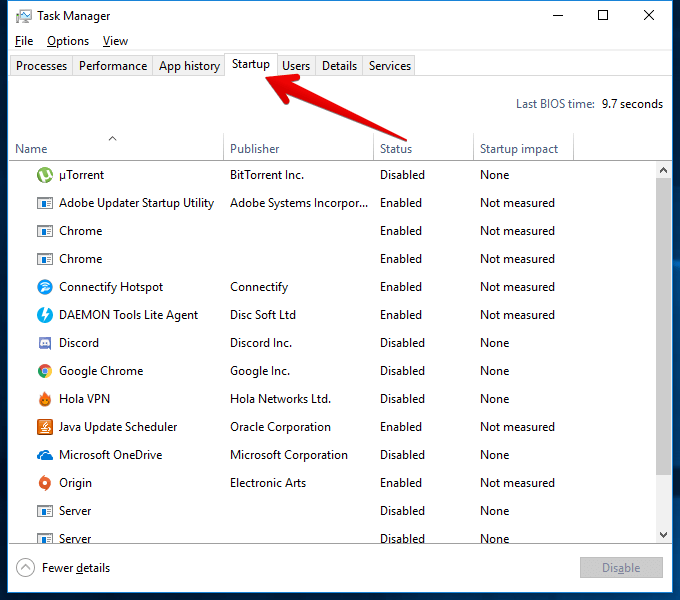Select the Discord icon in list
This screenshot has height=600, width=680.
(x=45, y=343)
